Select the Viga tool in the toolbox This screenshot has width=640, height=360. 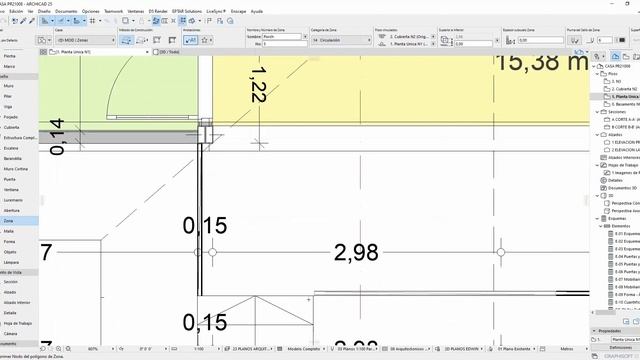(x=8, y=107)
